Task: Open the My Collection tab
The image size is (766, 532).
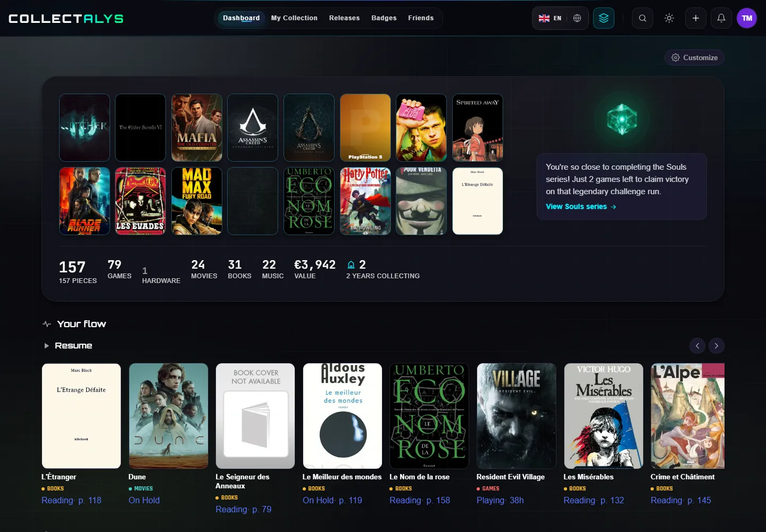Action: [x=294, y=18]
